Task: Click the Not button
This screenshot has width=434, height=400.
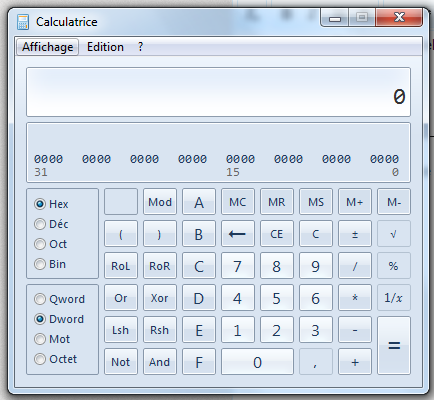Action: pyautogui.click(x=121, y=362)
